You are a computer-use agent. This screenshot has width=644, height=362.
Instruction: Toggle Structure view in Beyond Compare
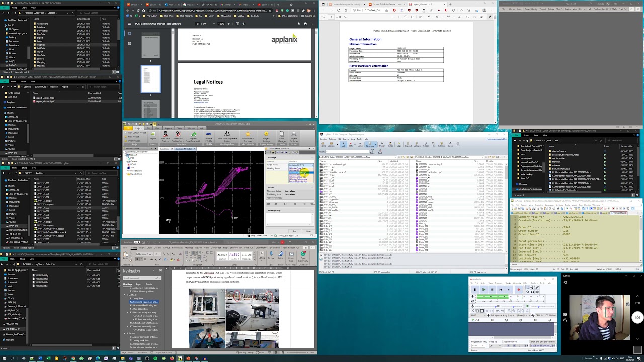pos(370,144)
